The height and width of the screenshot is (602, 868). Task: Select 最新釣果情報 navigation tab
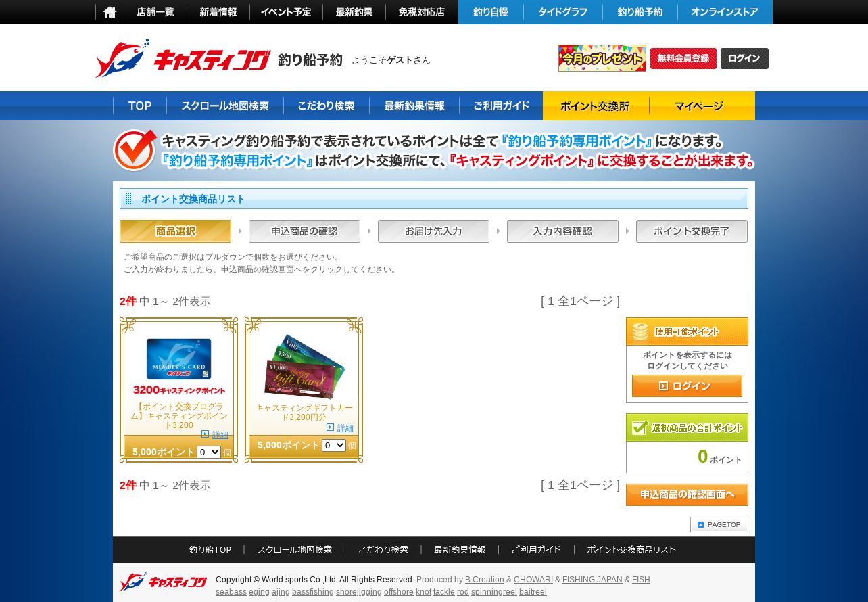click(414, 106)
